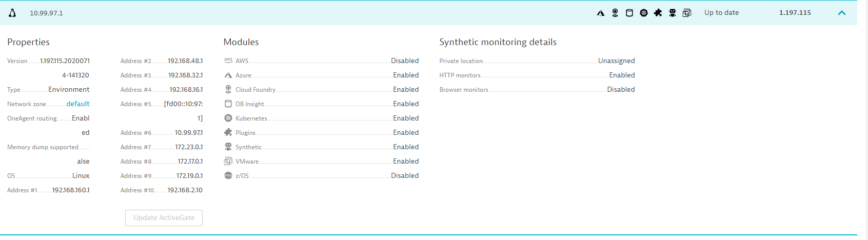The image size is (868, 240).
Task: Click the DB Insight cylinder icon in header
Action: click(x=629, y=13)
